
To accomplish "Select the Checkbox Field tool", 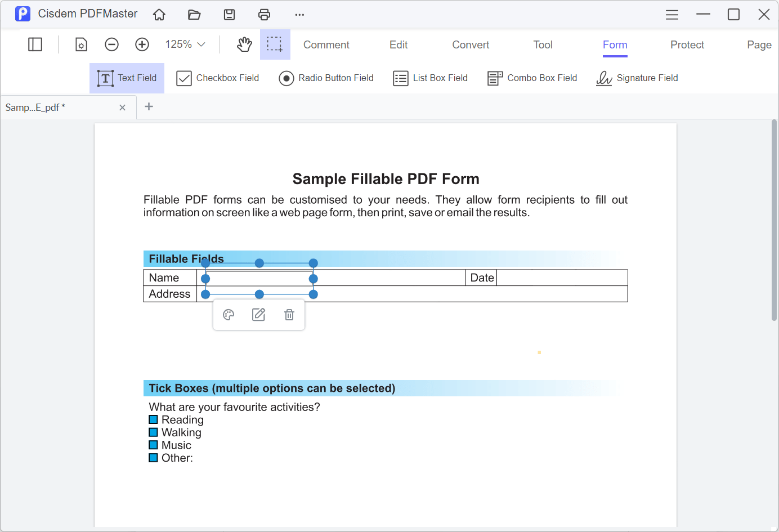I will pos(218,78).
